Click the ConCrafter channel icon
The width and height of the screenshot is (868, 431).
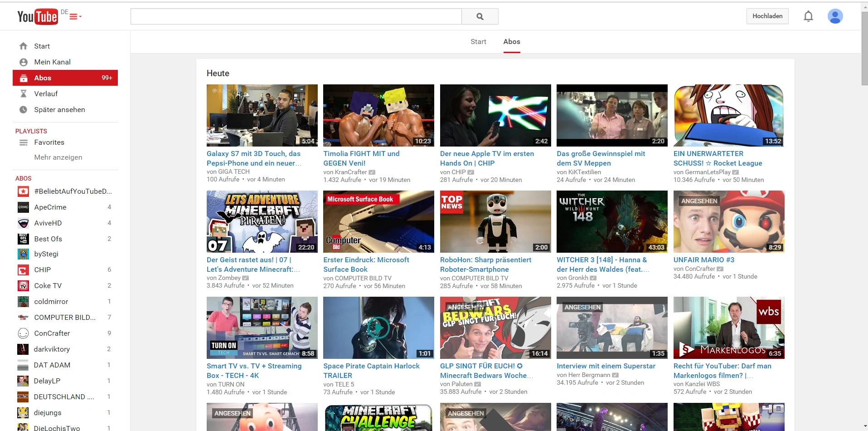(23, 333)
